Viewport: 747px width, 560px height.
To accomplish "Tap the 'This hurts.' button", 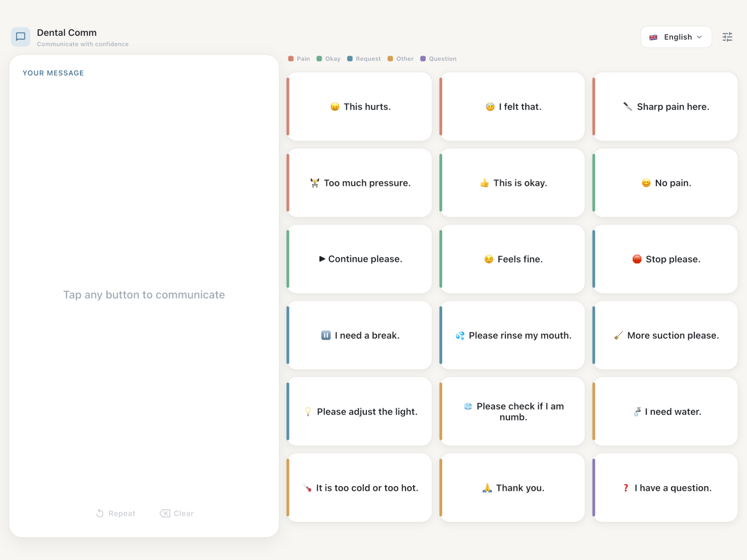I will point(359,107).
